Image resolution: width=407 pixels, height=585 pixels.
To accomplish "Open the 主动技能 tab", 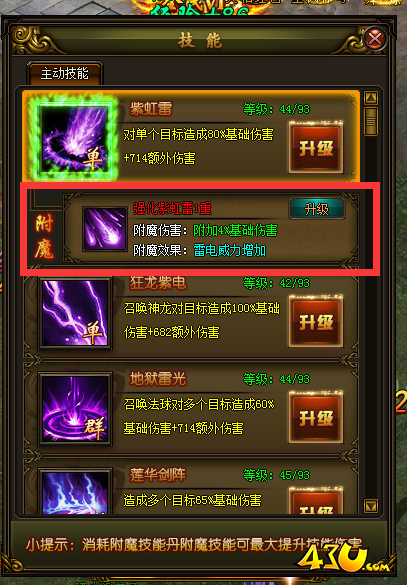I will pos(65,73).
